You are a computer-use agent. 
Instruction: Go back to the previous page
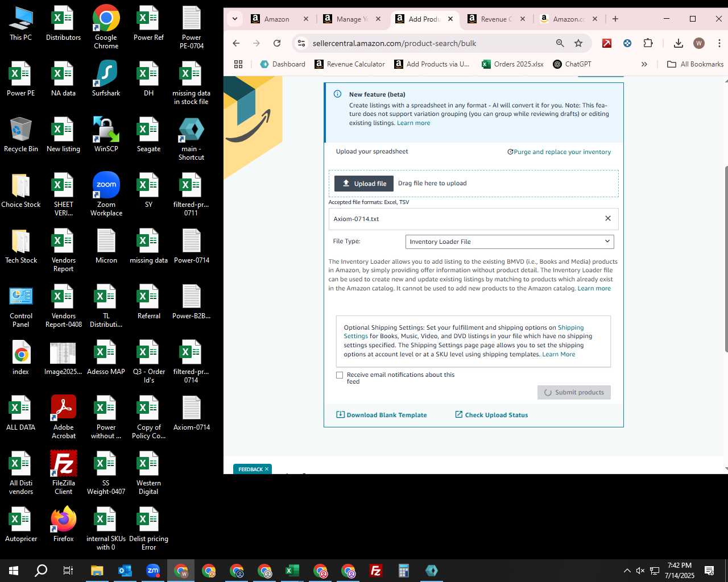point(236,43)
